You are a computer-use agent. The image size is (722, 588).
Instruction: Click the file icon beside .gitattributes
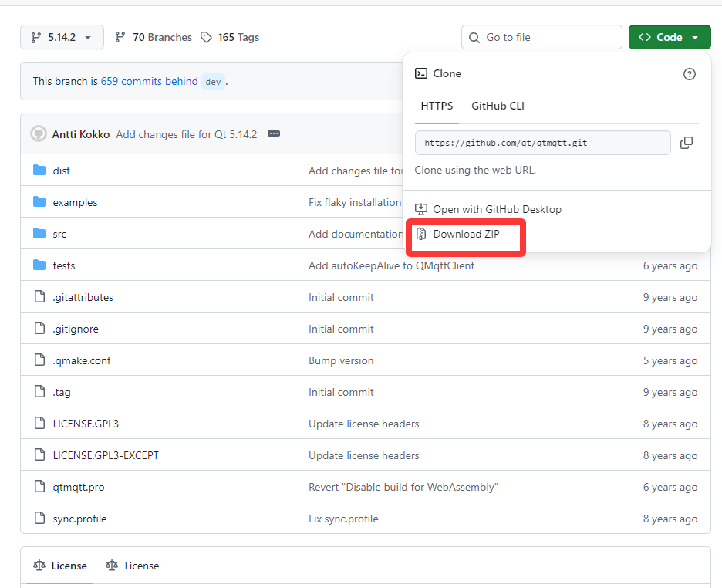(x=40, y=297)
